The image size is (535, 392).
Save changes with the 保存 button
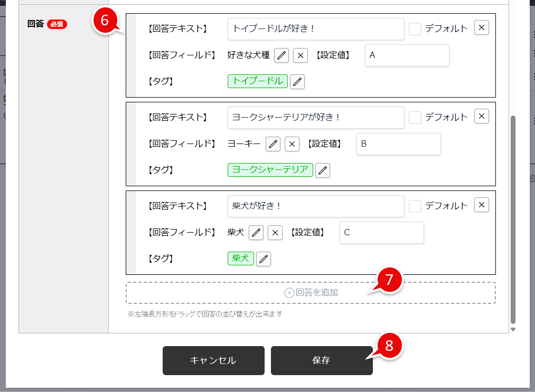[x=322, y=360]
